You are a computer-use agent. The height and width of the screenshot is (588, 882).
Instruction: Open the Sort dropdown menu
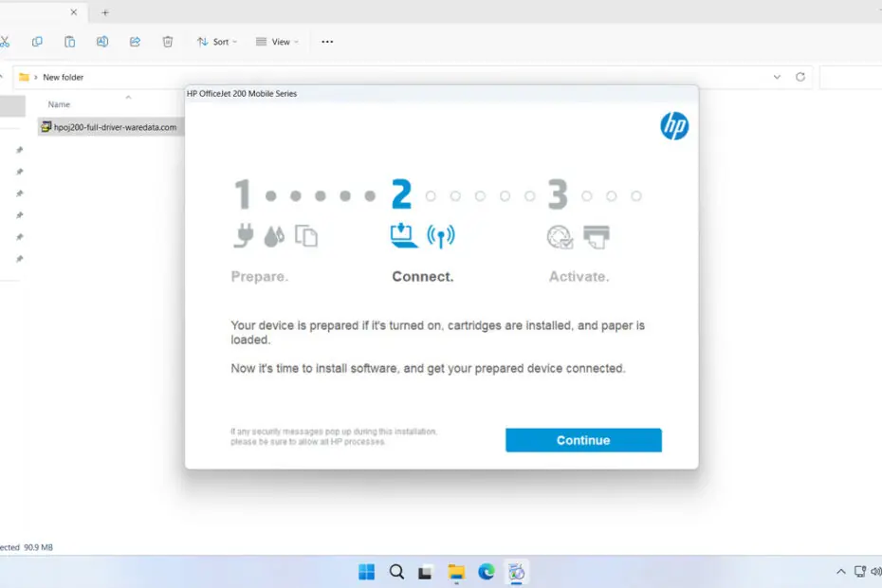click(216, 42)
